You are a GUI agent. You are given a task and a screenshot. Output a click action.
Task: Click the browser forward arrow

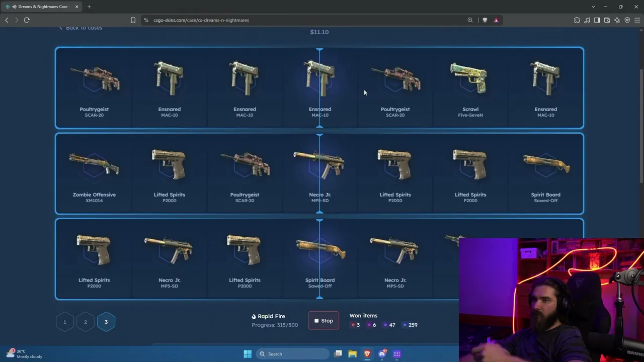(x=16, y=20)
